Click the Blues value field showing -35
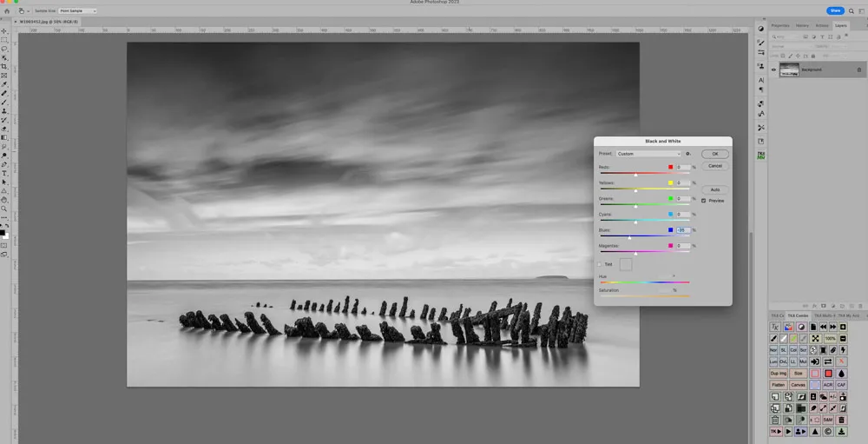The height and width of the screenshot is (444, 868). click(683, 230)
